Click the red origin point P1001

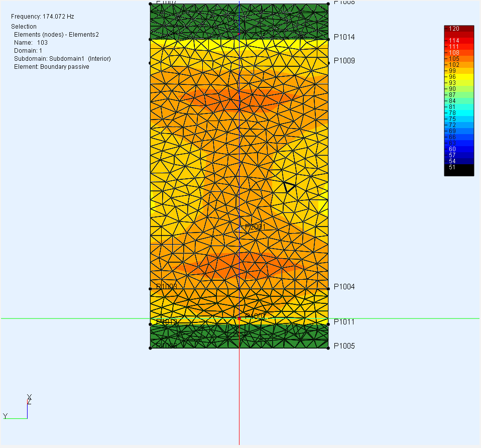(x=239, y=318)
